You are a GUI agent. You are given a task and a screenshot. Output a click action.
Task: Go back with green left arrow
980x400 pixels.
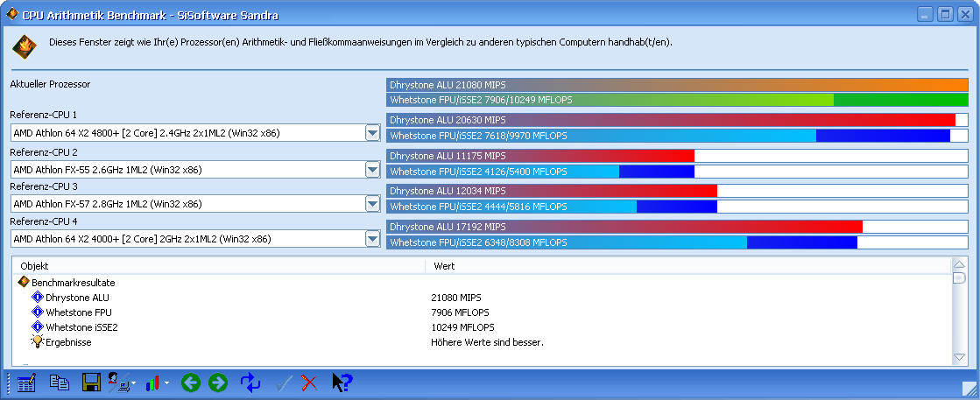coord(191,382)
